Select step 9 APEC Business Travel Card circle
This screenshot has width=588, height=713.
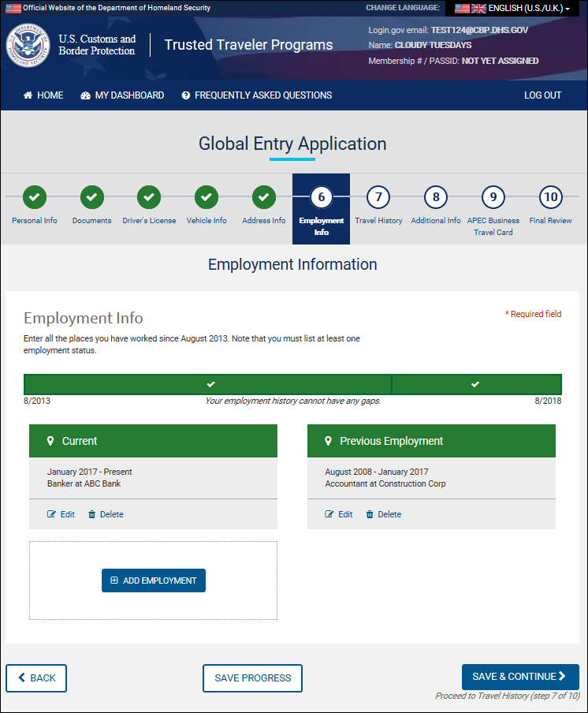click(493, 197)
